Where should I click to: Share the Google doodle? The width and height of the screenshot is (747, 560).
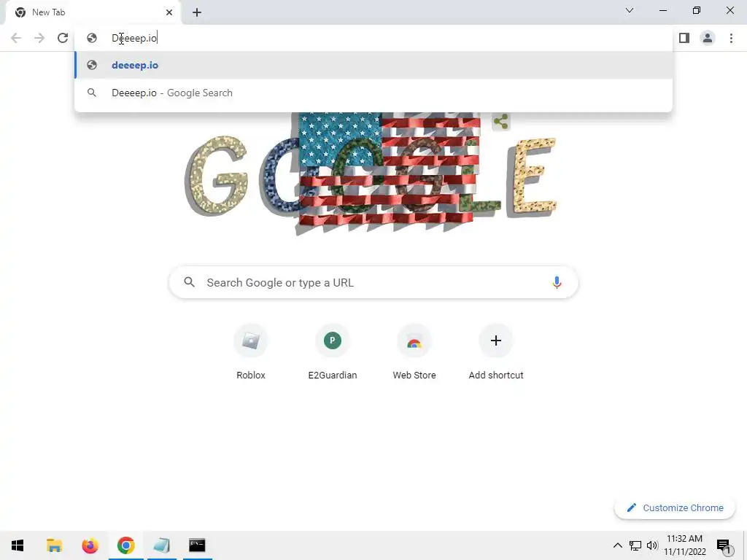(500, 122)
